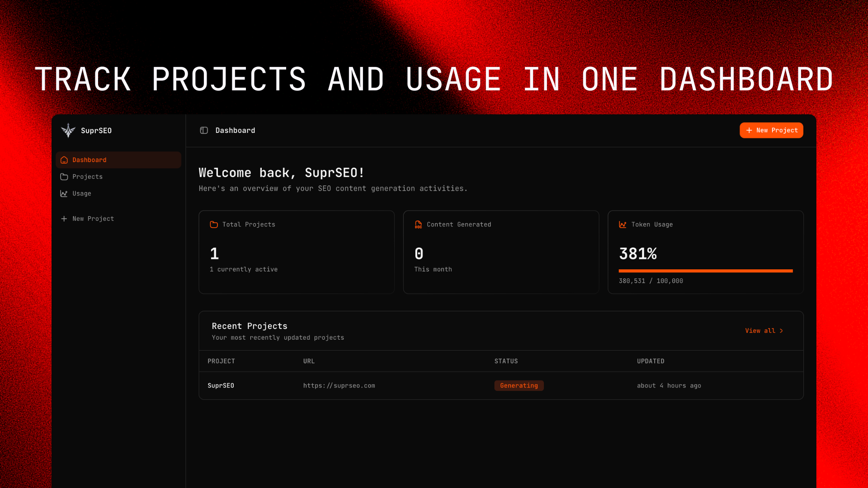The height and width of the screenshot is (488, 868).
Task: Click the Token Usage progress bar
Action: coord(705,271)
